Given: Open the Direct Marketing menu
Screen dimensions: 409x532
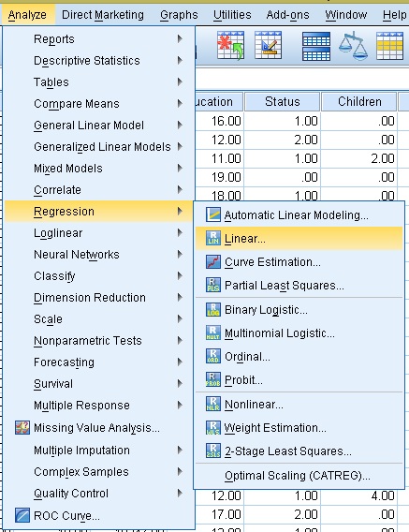Looking at the screenshot, I should (x=103, y=15).
